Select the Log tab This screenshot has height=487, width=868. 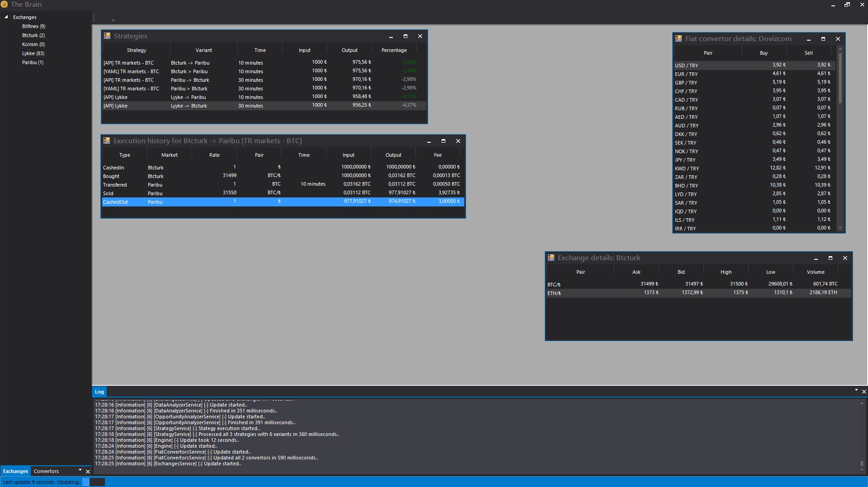[x=99, y=392]
